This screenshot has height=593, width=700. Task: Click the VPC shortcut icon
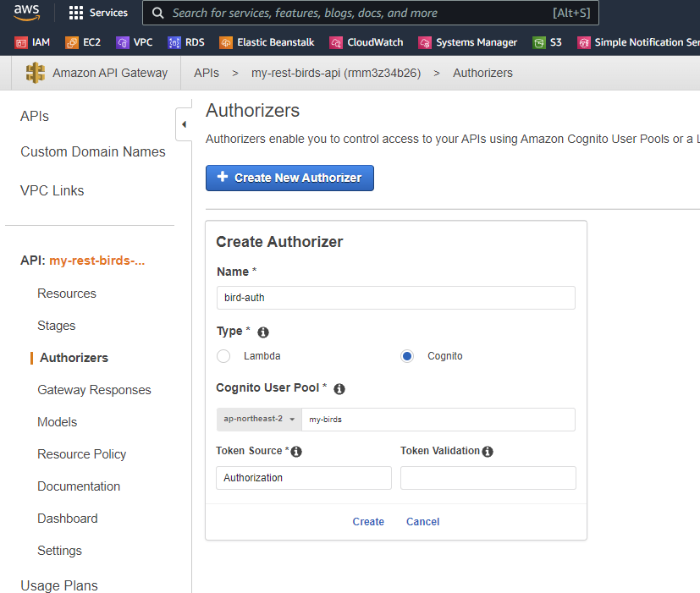click(x=123, y=43)
